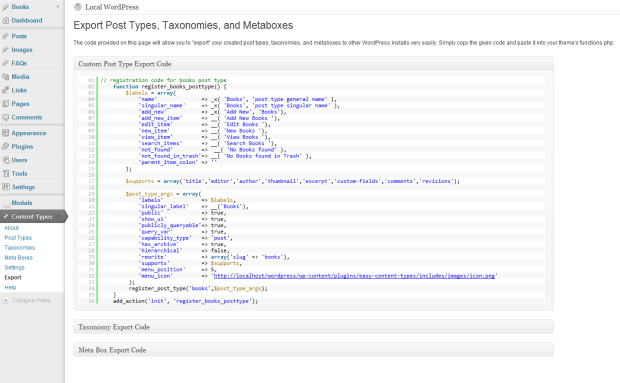Click the 'not_found_in_trash' code line
This screenshot has height=383, width=620.
[225, 156]
